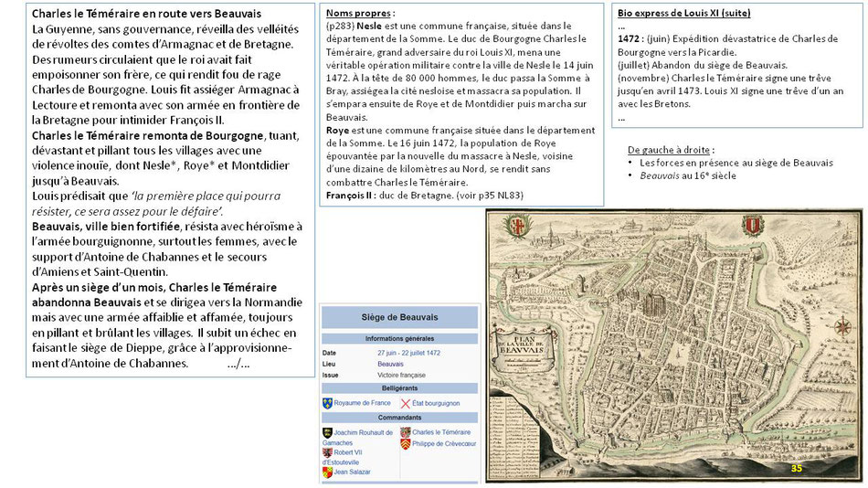Click the chevron shield beside Philippe de Crèvecœur
The image size is (868, 488).
pos(405,444)
